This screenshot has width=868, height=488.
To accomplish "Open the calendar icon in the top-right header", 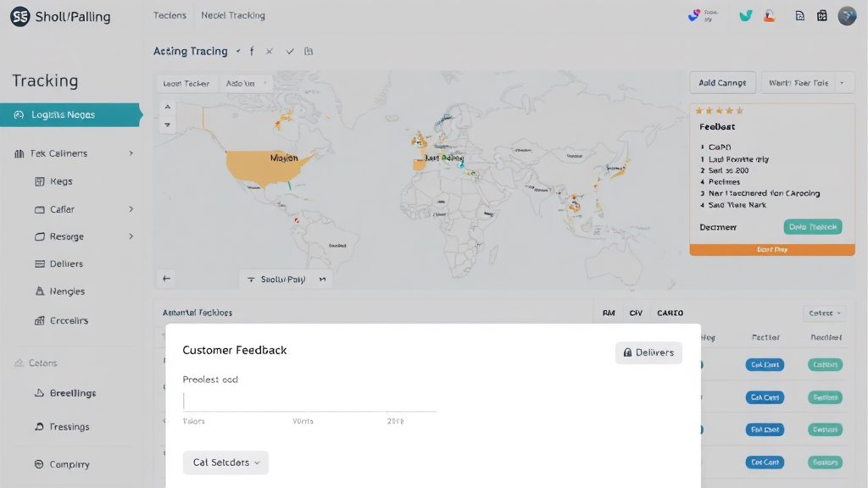I will click(822, 15).
